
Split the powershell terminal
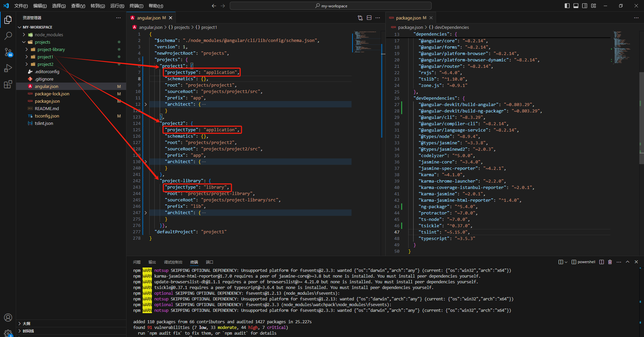tap(601, 262)
